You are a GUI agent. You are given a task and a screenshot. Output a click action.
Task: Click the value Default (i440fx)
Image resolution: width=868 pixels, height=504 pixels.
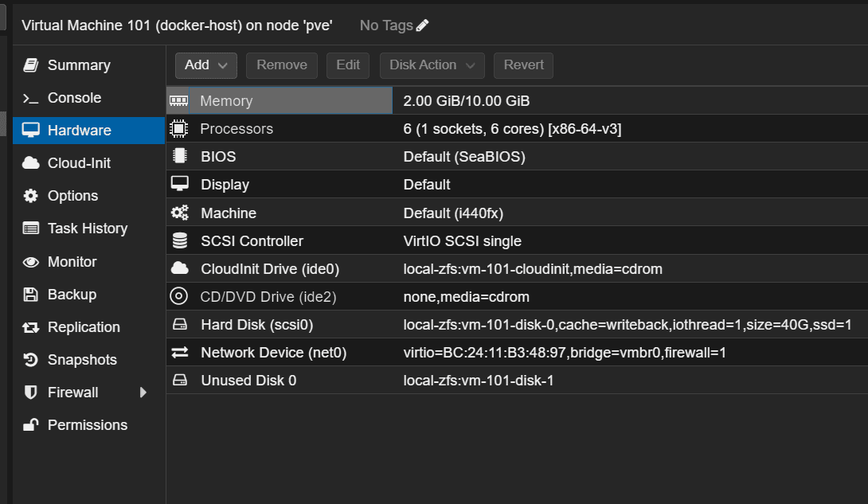tap(453, 213)
